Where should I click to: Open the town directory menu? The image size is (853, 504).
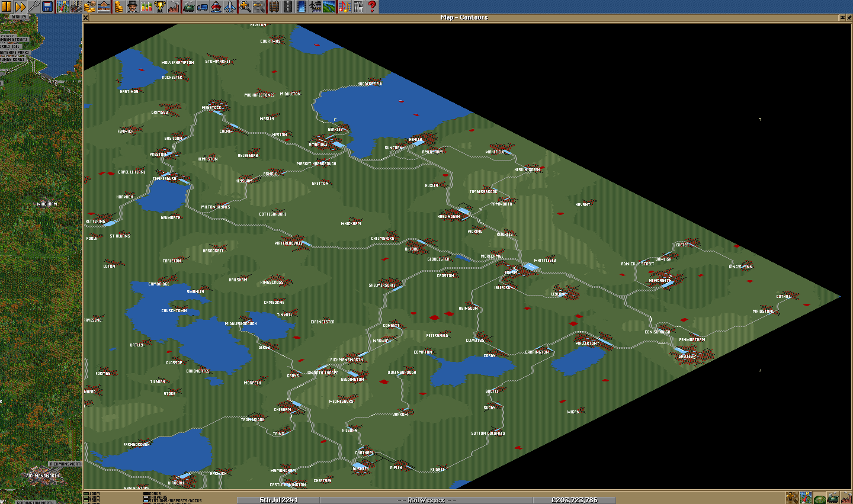(x=76, y=7)
